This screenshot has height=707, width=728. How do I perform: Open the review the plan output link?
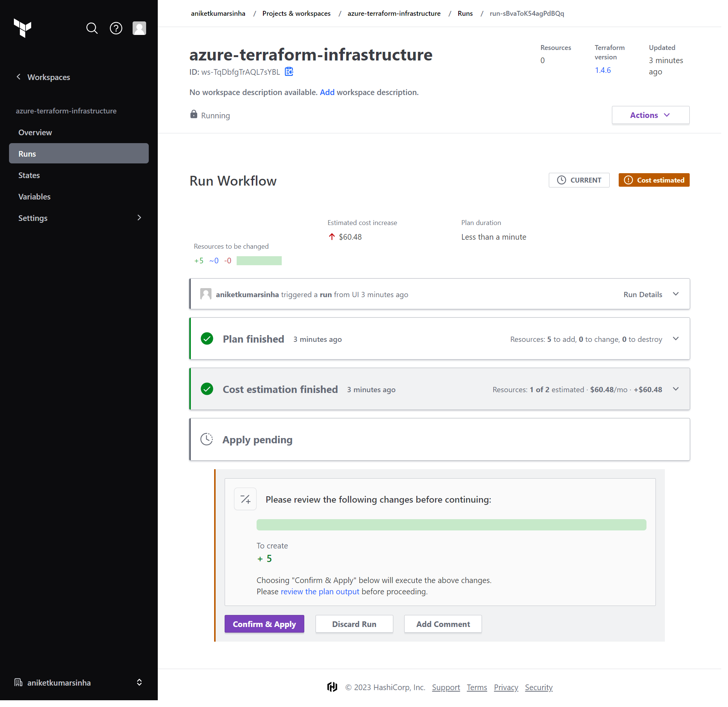click(x=320, y=591)
